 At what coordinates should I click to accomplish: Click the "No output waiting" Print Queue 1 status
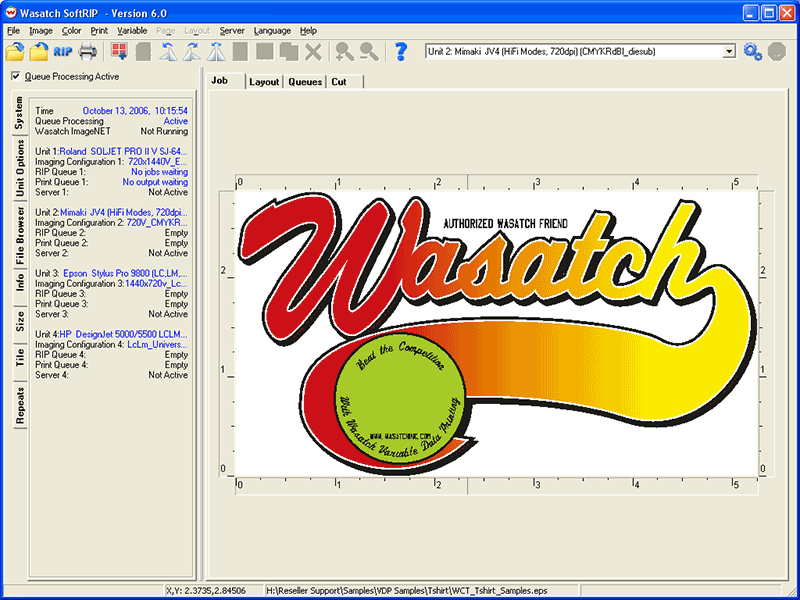click(x=155, y=182)
